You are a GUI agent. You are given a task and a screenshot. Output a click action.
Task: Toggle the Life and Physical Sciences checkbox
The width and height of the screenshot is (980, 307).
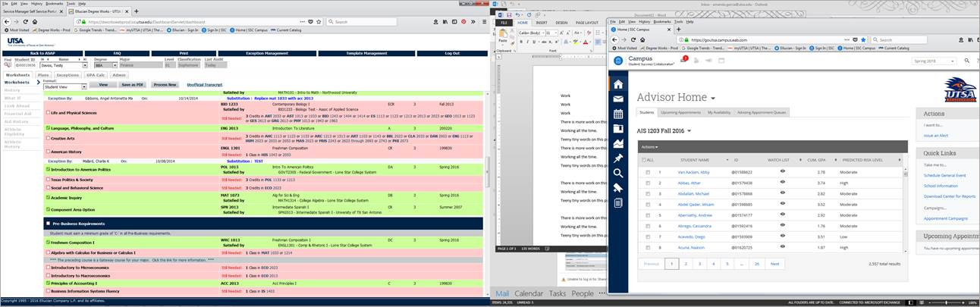[48, 112]
